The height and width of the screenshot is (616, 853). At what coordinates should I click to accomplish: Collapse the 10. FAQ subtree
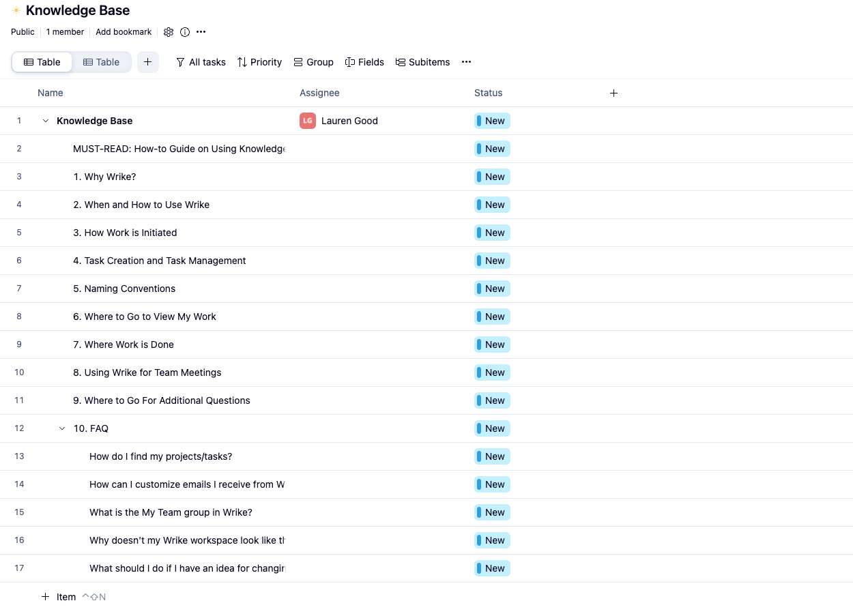61,428
